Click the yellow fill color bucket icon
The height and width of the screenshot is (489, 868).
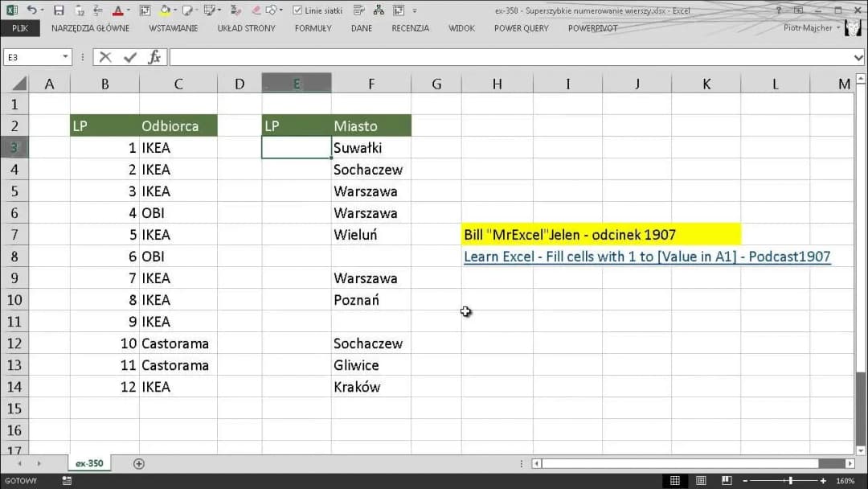(x=165, y=10)
